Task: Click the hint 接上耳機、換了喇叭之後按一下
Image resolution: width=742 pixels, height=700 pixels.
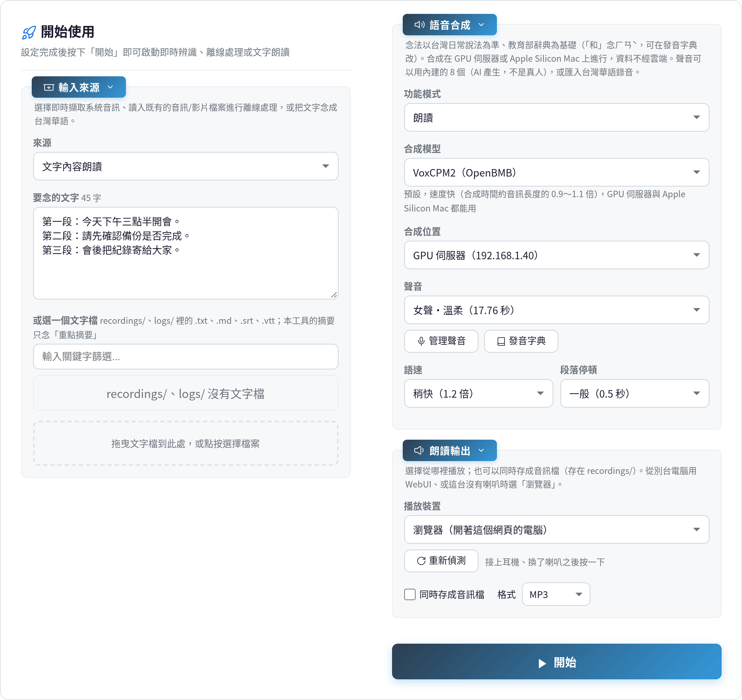Action: point(545,562)
